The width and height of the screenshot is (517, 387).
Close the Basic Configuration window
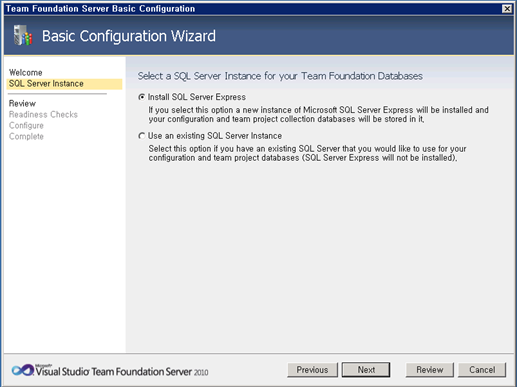pyautogui.click(x=507, y=9)
